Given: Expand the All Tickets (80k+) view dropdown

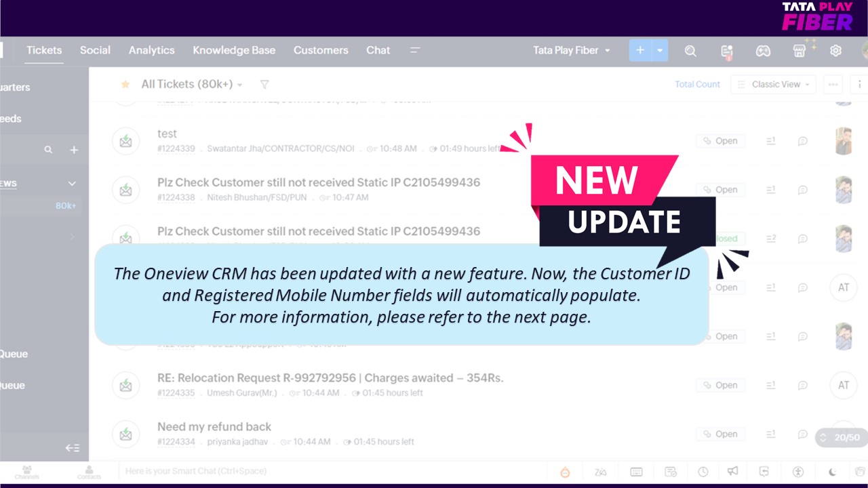Looking at the screenshot, I should click(192, 84).
